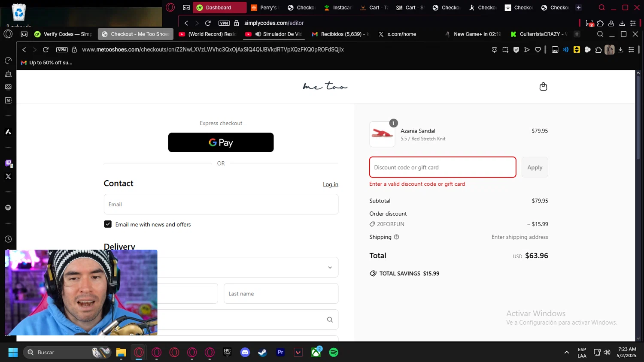This screenshot has width=644, height=362.
Task: Open the volume speaker tray icon
Action: coord(607,353)
